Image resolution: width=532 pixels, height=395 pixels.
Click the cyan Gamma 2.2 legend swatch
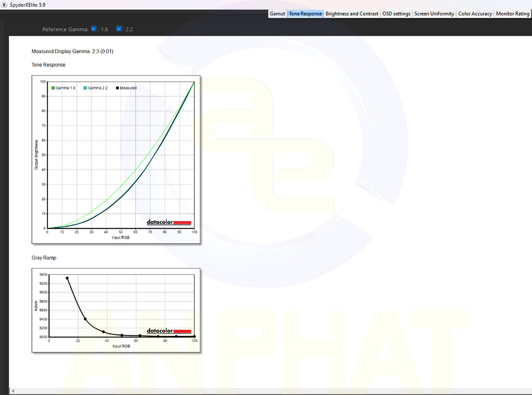tap(85, 88)
